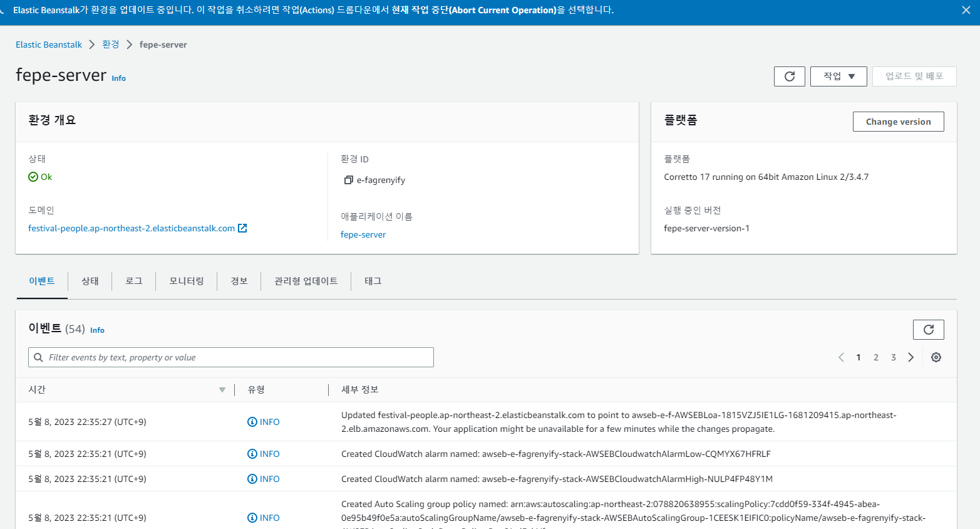Image resolution: width=980 pixels, height=529 pixels.
Task: Select the 'Updated festival-people' event detail text
Action: click(619, 422)
